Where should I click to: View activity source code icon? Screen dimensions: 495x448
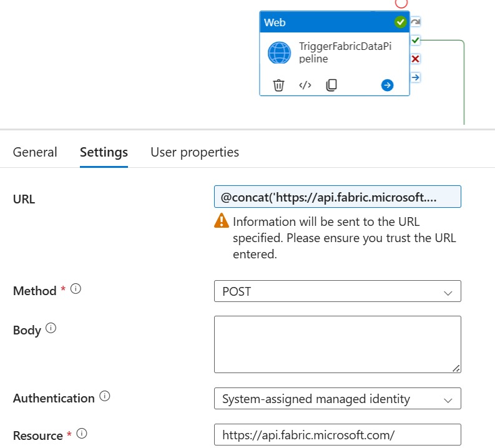[x=305, y=85]
